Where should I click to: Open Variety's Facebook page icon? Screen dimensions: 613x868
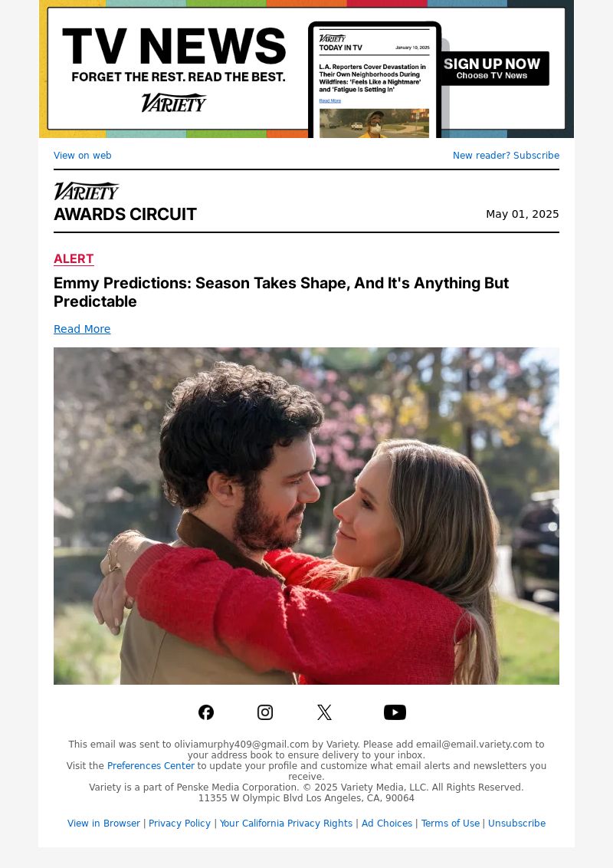206,712
